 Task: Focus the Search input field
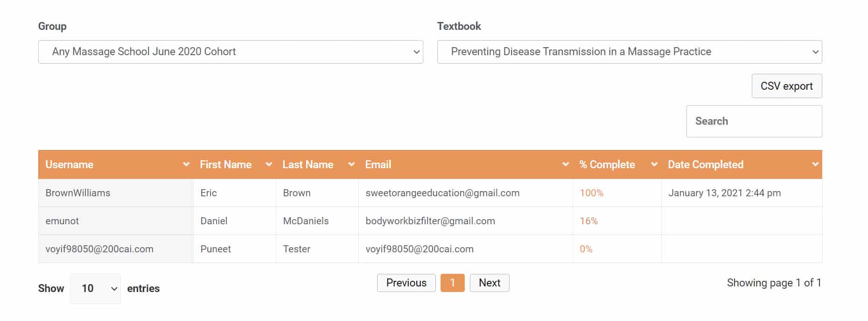(x=754, y=121)
